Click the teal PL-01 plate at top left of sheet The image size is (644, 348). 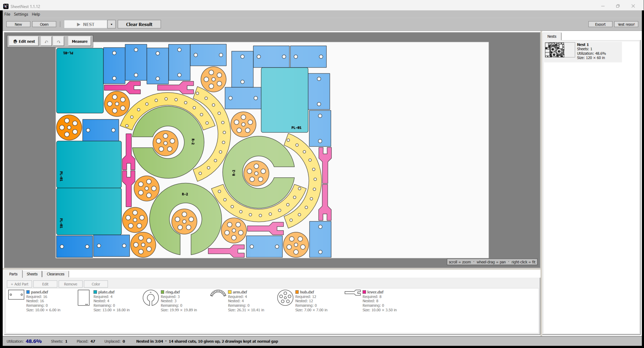(x=80, y=81)
